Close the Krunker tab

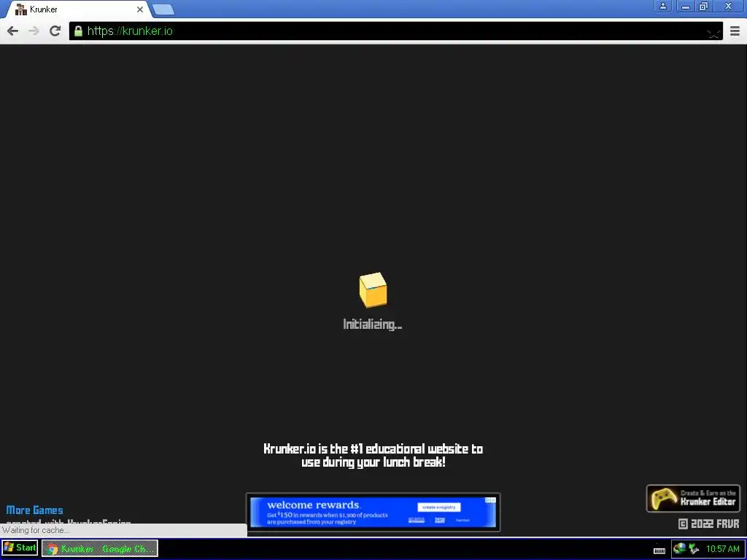[140, 9]
